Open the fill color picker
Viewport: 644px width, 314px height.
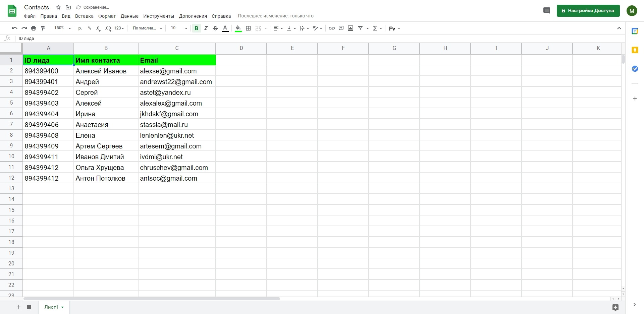tap(238, 28)
